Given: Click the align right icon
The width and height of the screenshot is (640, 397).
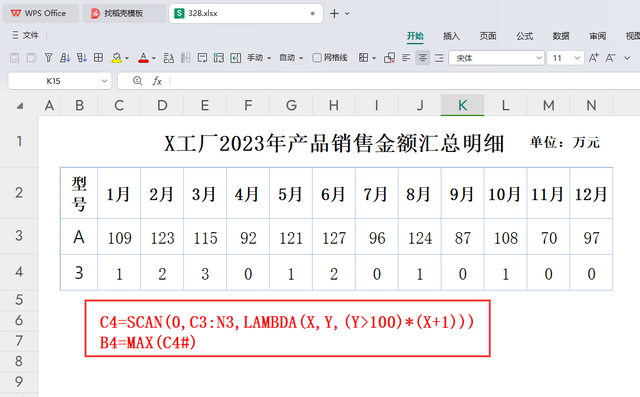Looking at the screenshot, I should point(439,58).
